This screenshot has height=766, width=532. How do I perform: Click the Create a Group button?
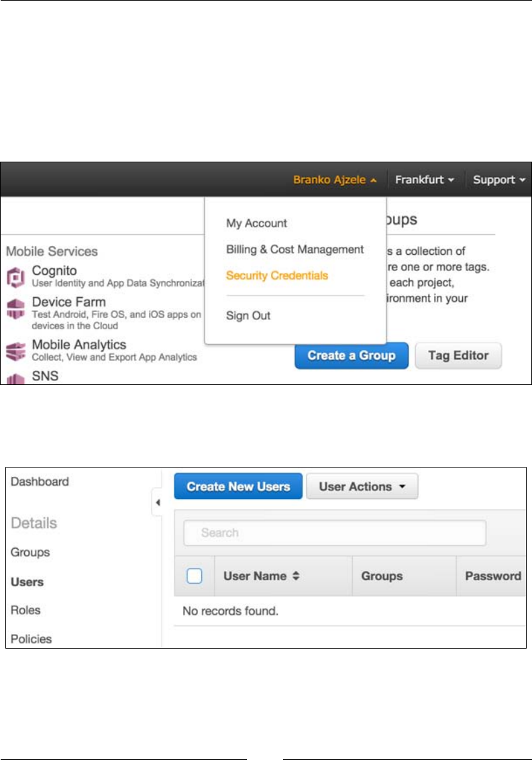[x=351, y=355]
